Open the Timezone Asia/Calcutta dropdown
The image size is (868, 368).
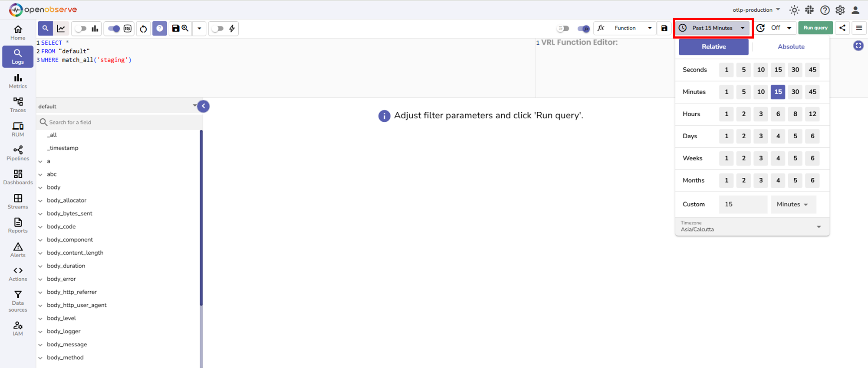[x=752, y=227]
